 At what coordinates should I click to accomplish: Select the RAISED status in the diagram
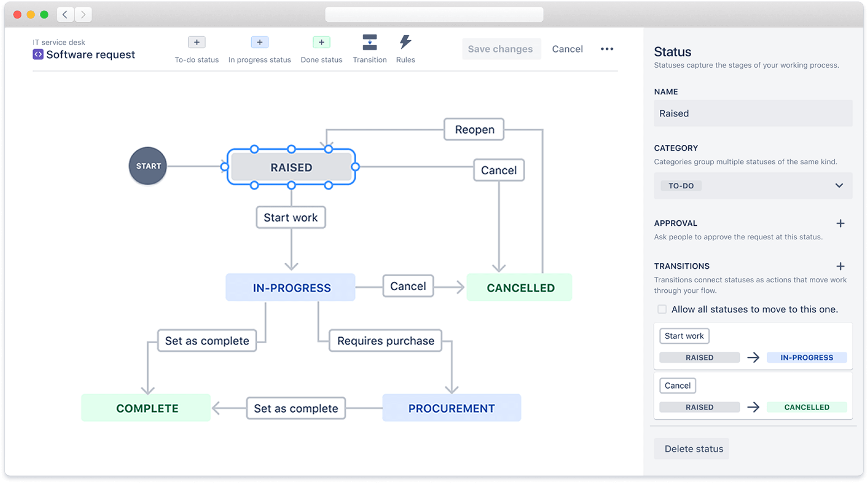click(x=291, y=167)
